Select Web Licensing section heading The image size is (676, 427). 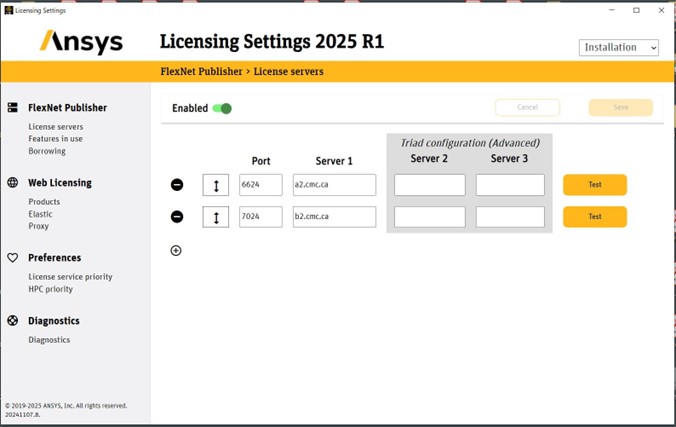pos(60,183)
